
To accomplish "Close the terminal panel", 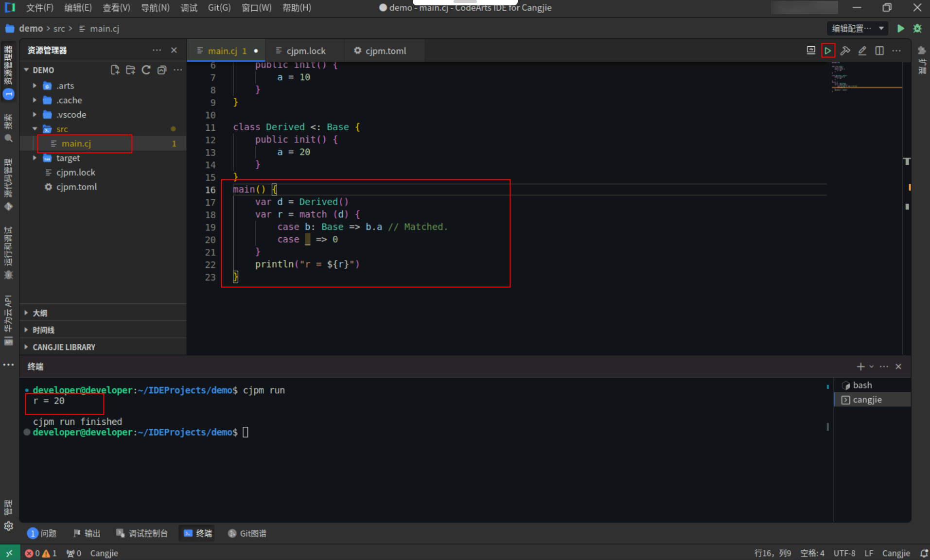I will pos(898,367).
